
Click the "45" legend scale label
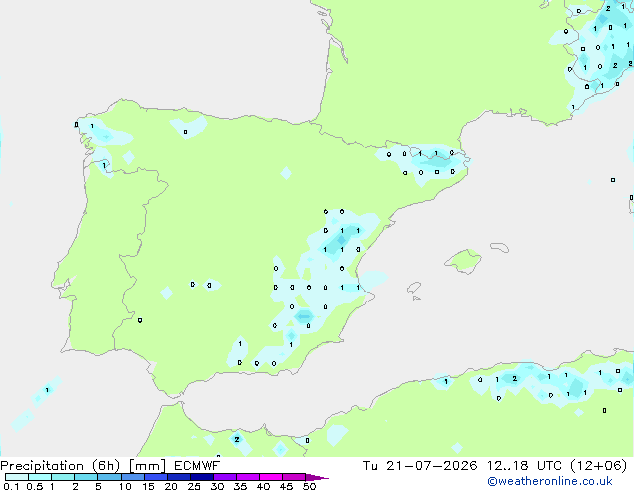tap(286, 486)
